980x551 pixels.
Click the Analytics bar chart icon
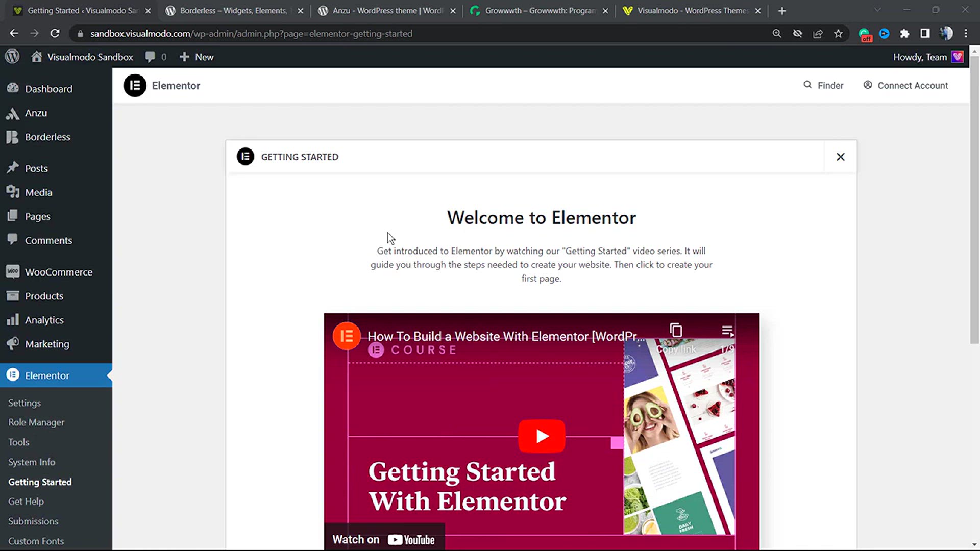pos(13,319)
